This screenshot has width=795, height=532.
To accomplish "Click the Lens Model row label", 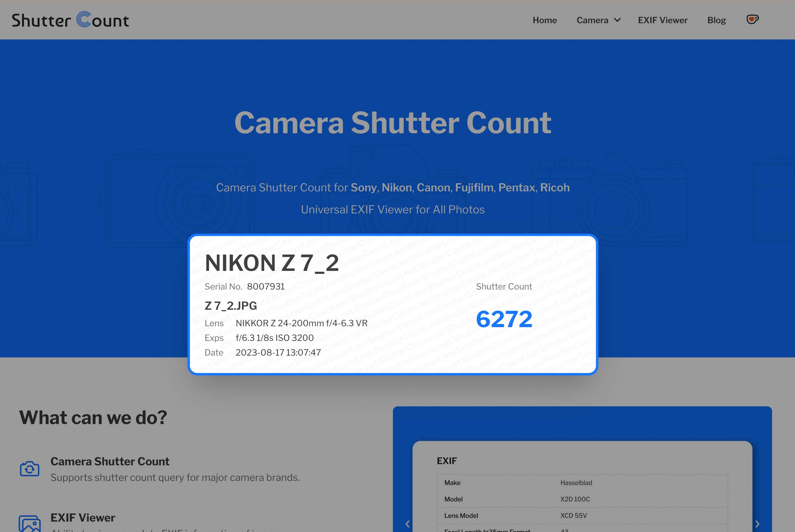I will (461, 515).
